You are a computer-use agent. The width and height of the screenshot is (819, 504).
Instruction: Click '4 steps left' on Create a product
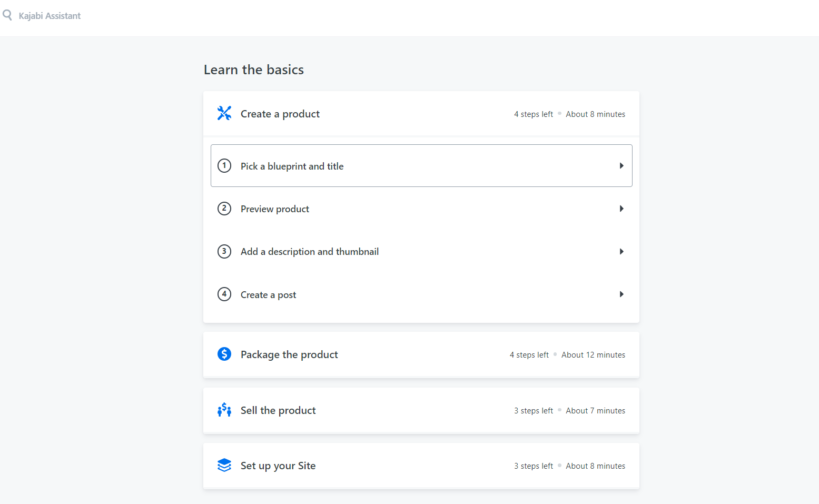534,114
